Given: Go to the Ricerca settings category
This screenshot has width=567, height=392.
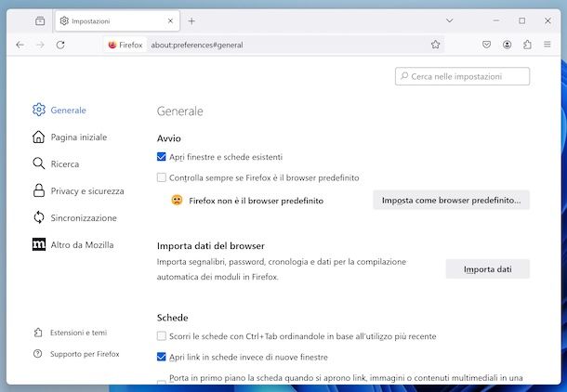Looking at the screenshot, I should click(x=56, y=163).
